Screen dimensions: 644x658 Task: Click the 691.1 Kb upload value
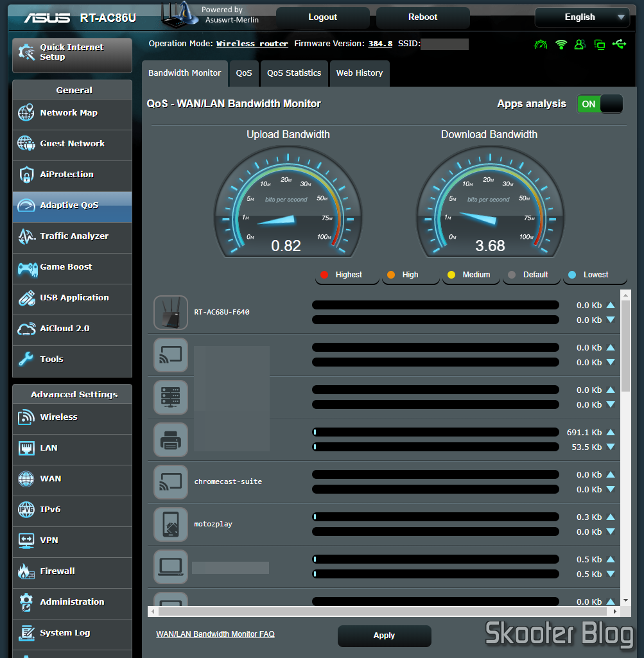click(584, 433)
